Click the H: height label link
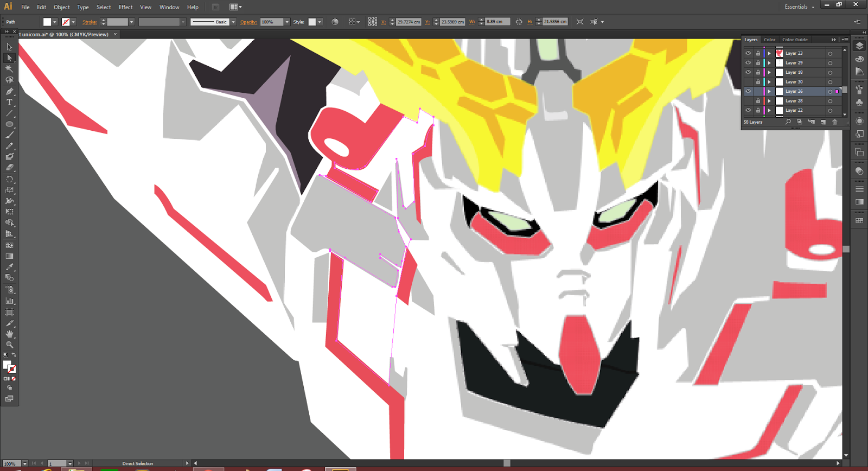The image size is (868, 471). 530,22
